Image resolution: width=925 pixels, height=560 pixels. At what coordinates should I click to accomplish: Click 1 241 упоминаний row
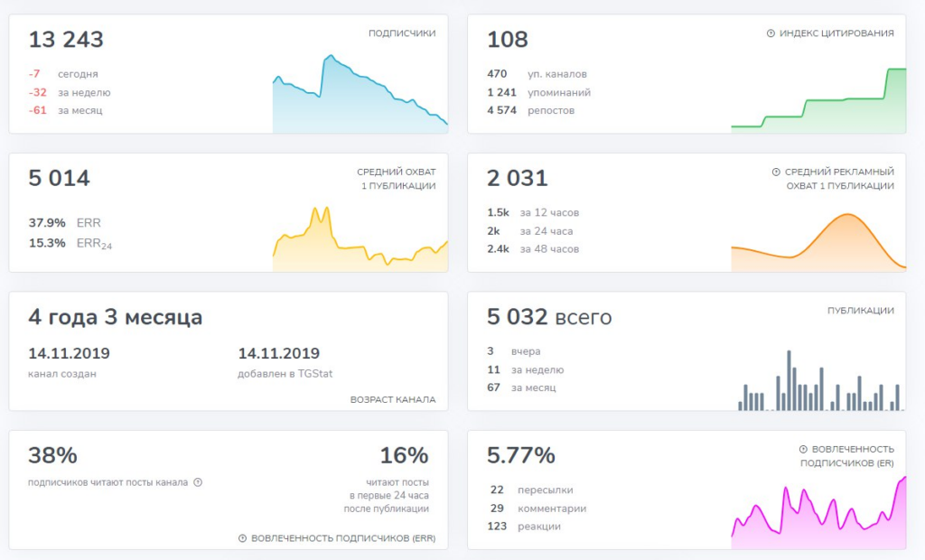click(538, 93)
